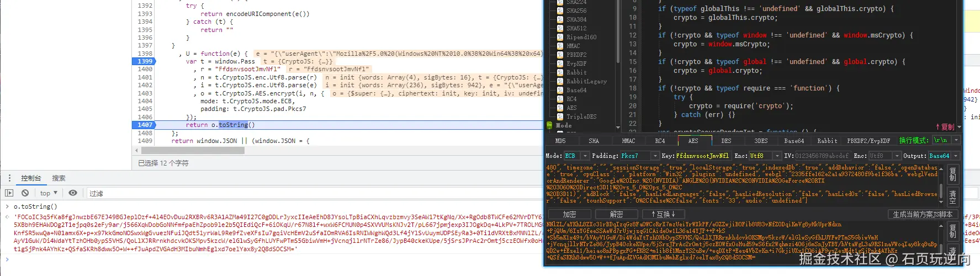Select the RabbitLegacy tree item
980x276 pixels.
(x=586, y=81)
